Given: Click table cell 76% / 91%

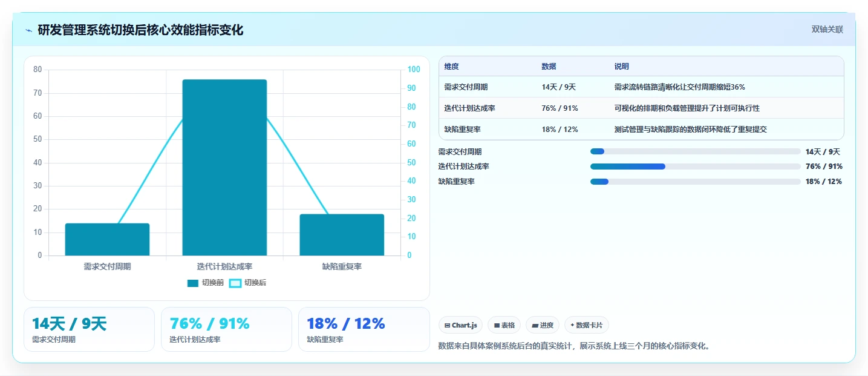Looking at the screenshot, I should tap(560, 108).
